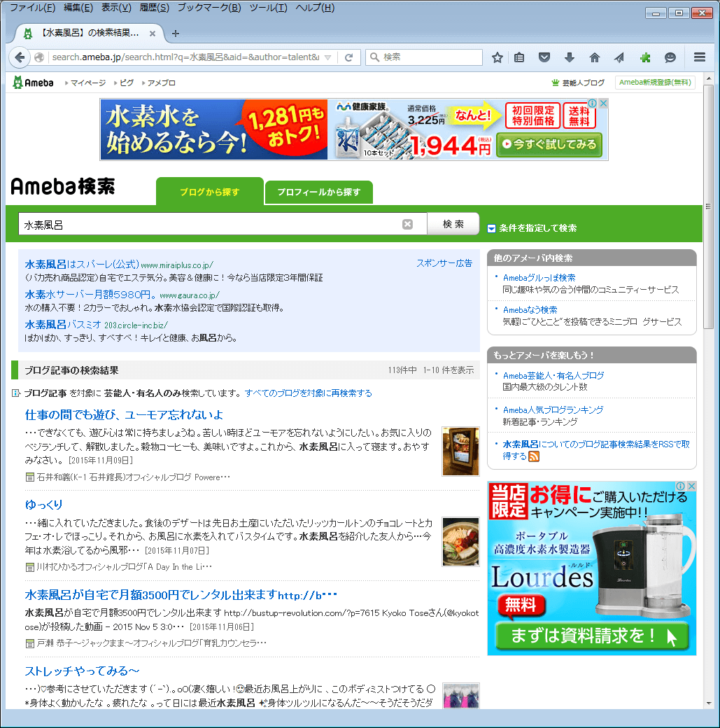The height and width of the screenshot is (728, 720).
Task: Open article 仕事の間でも遊び、ユーモア忘れないよ
Action: click(x=124, y=414)
